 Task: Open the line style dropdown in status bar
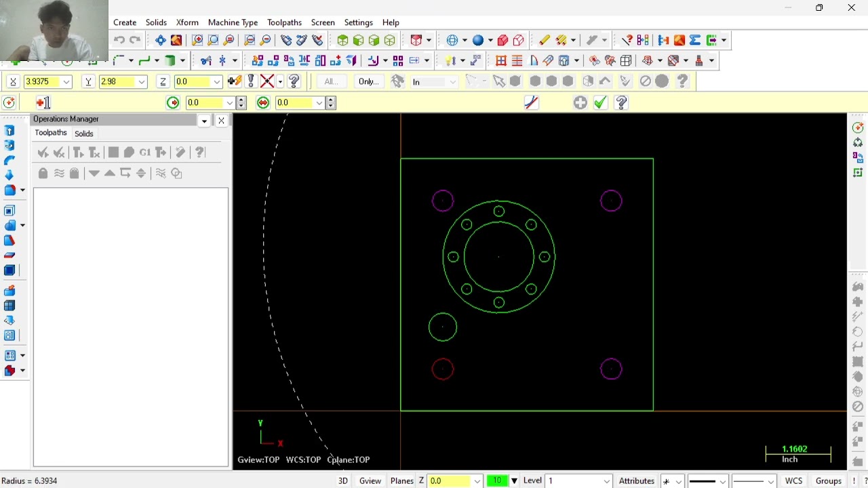[723, 481]
